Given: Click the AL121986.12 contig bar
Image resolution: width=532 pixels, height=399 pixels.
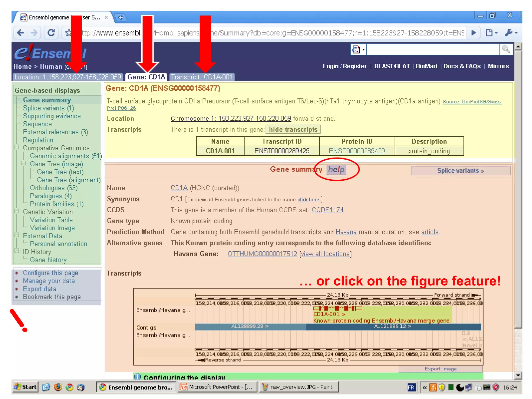Looking at the screenshot, I should pos(393,326).
